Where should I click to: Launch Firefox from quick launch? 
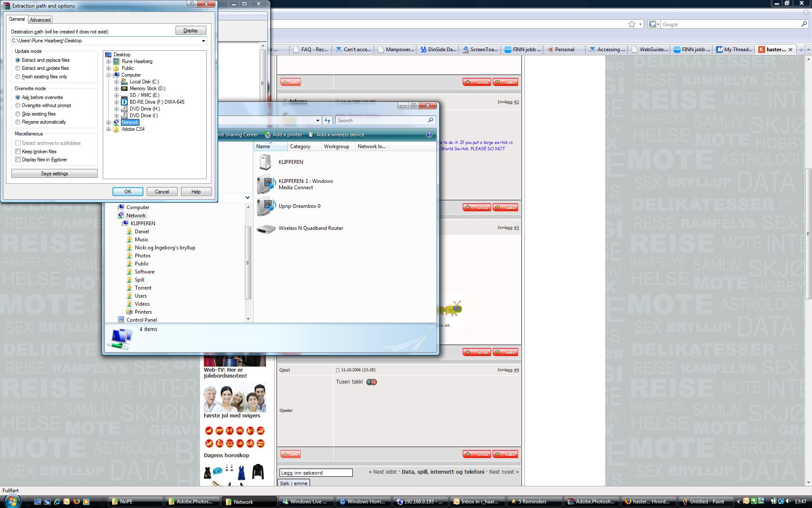coord(77,502)
